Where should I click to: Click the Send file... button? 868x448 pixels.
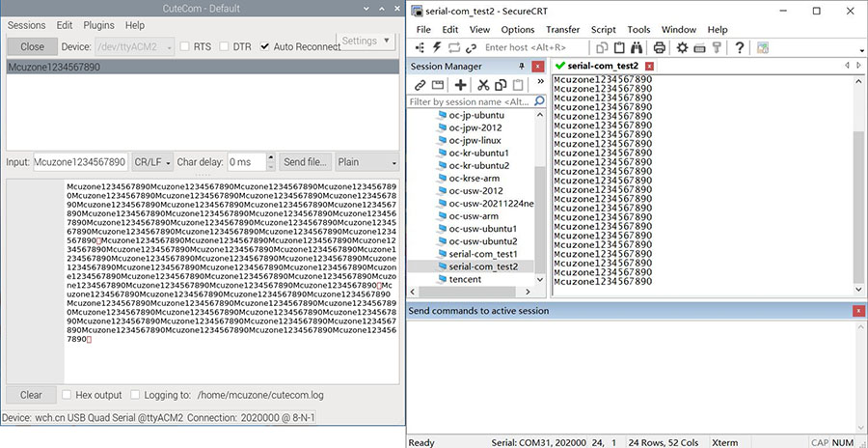[x=305, y=162]
